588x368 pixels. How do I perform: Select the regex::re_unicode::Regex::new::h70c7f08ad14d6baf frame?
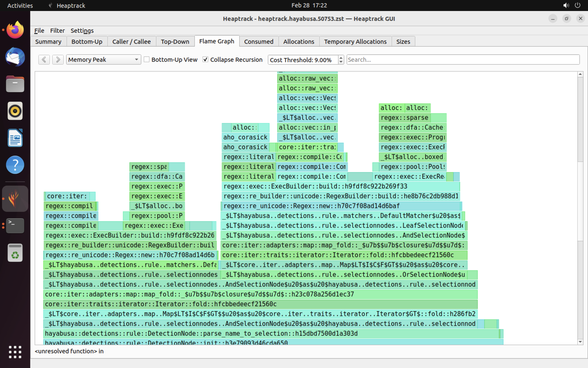coord(341,206)
